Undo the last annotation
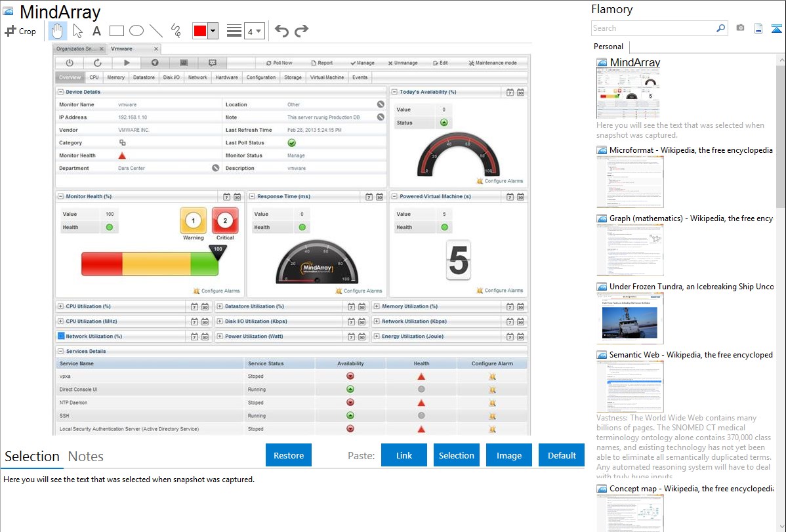 281,31
